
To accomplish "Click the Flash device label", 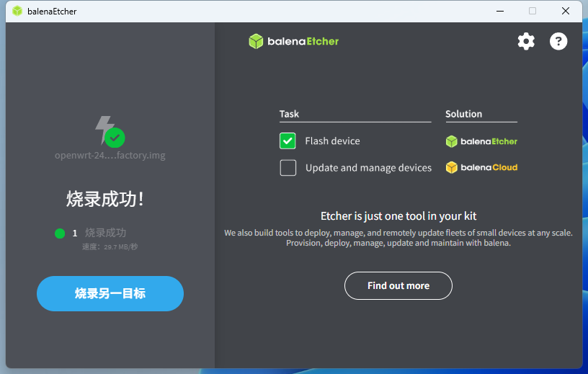I will pos(332,141).
